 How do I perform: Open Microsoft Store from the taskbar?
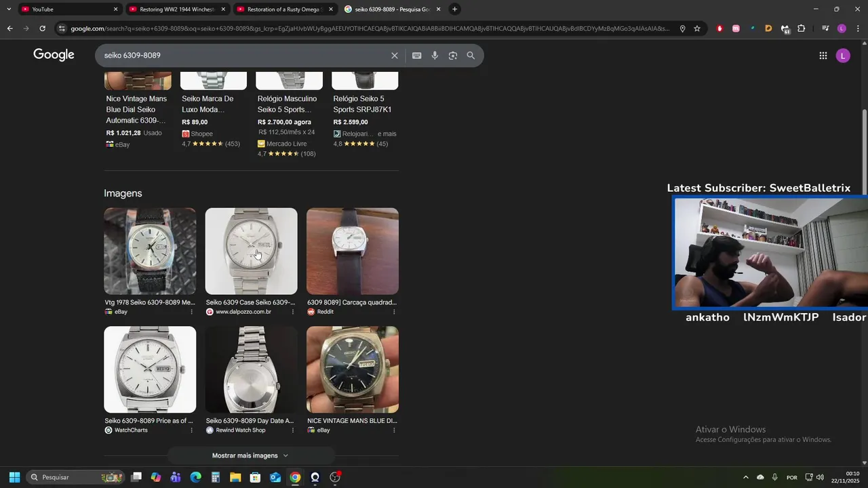click(255, 477)
